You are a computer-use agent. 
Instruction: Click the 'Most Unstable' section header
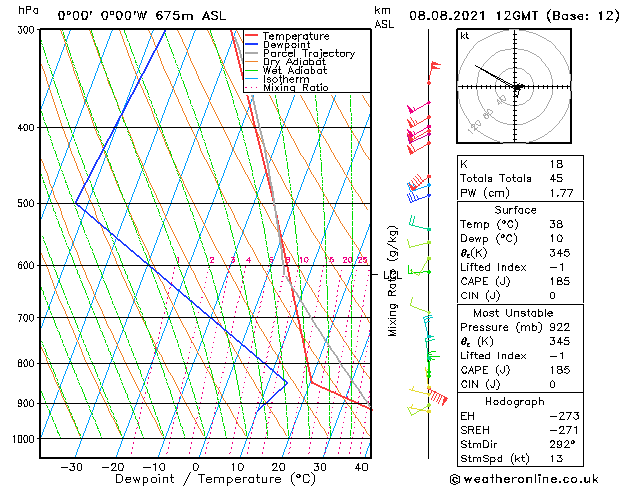513,313
